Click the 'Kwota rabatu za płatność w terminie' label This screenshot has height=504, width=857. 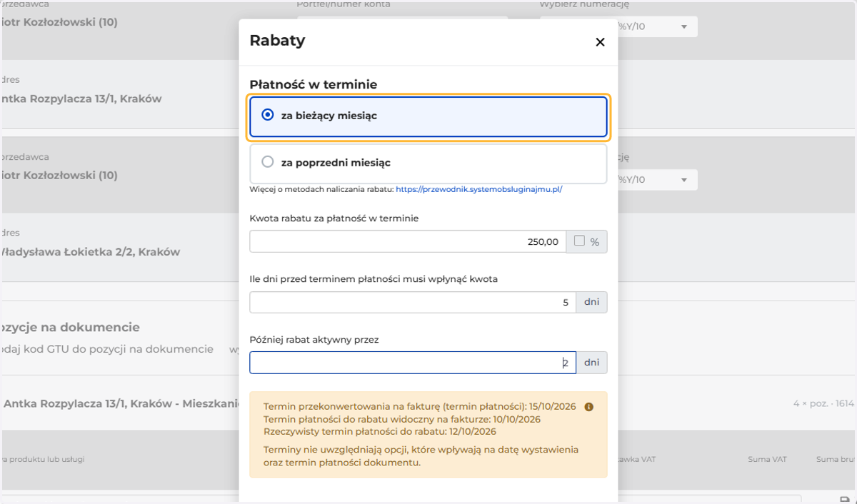(x=334, y=218)
